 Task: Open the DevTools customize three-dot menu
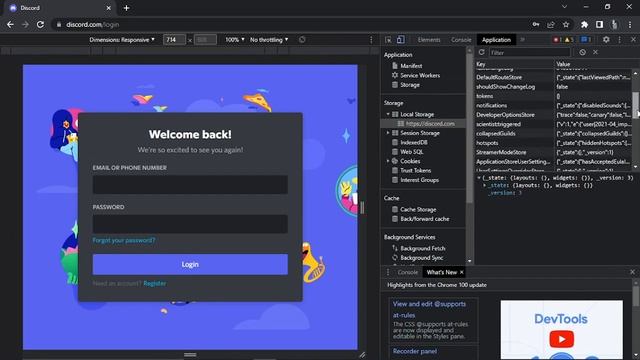pyautogui.click(x=620, y=40)
